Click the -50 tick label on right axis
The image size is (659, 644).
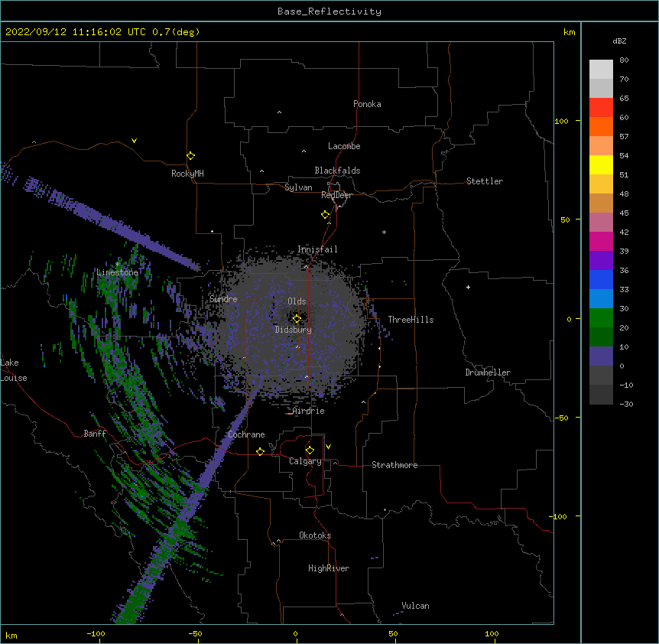tap(561, 418)
